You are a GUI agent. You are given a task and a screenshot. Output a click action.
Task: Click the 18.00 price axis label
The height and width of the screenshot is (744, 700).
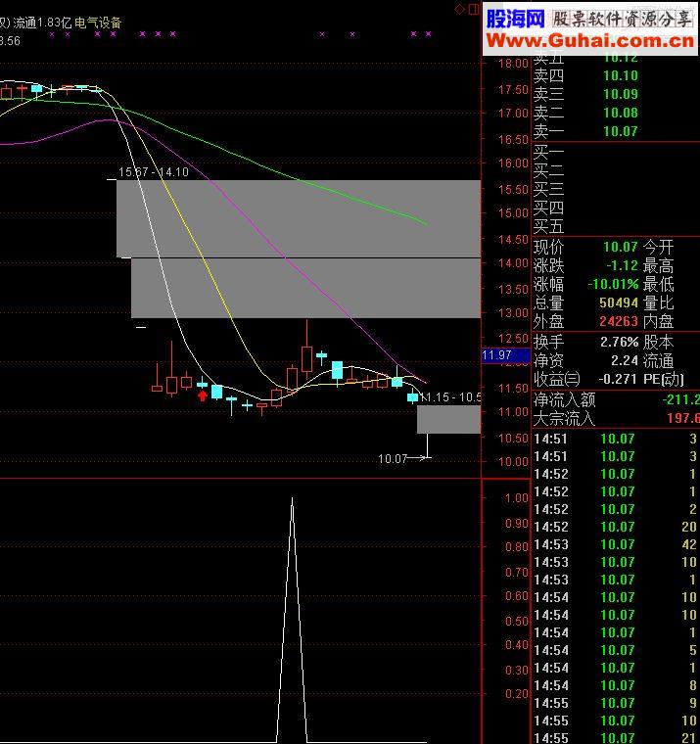(x=513, y=63)
